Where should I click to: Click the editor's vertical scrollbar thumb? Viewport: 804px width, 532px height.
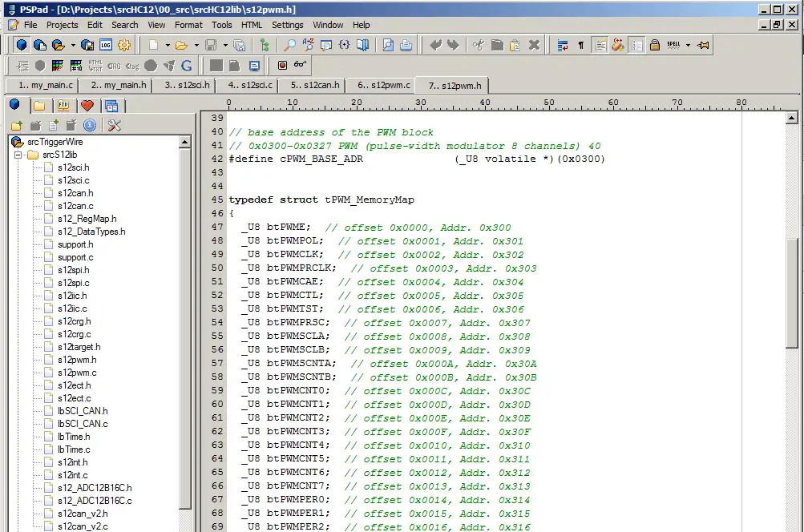click(x=792, y=292)
